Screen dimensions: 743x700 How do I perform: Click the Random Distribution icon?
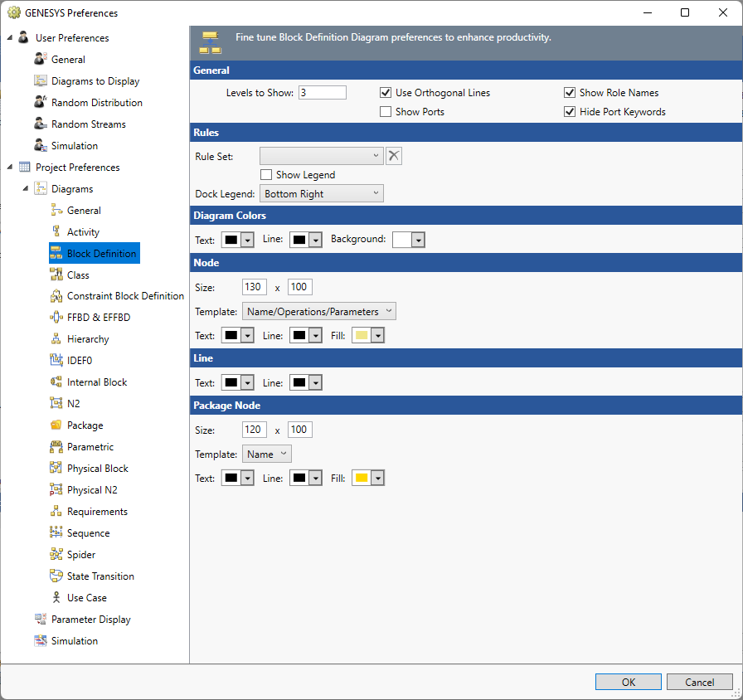tap(41, 103)
